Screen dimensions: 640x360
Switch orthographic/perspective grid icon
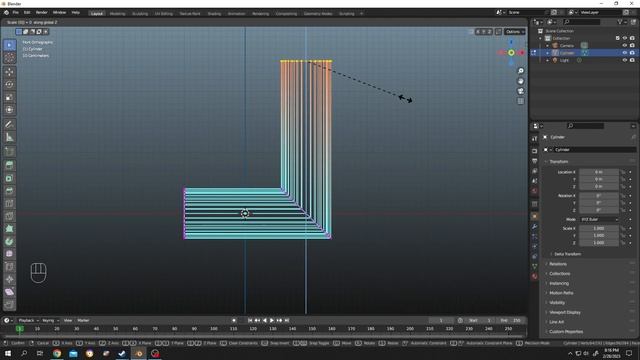(520, 101)
